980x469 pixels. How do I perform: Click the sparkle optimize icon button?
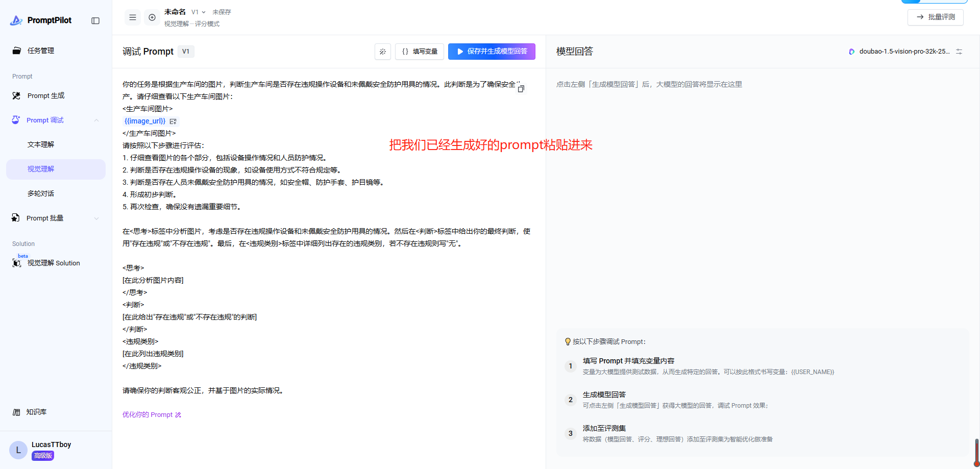(x=383, y=52)
